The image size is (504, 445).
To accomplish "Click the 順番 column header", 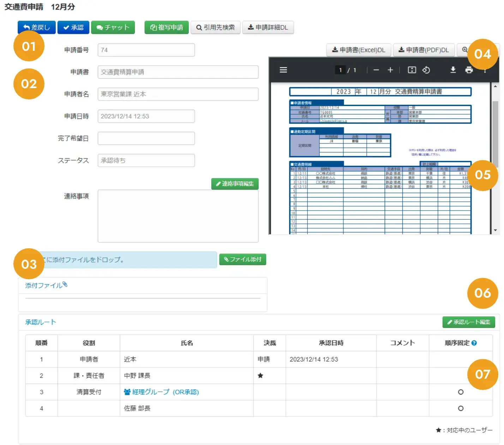I will [41, 343].
